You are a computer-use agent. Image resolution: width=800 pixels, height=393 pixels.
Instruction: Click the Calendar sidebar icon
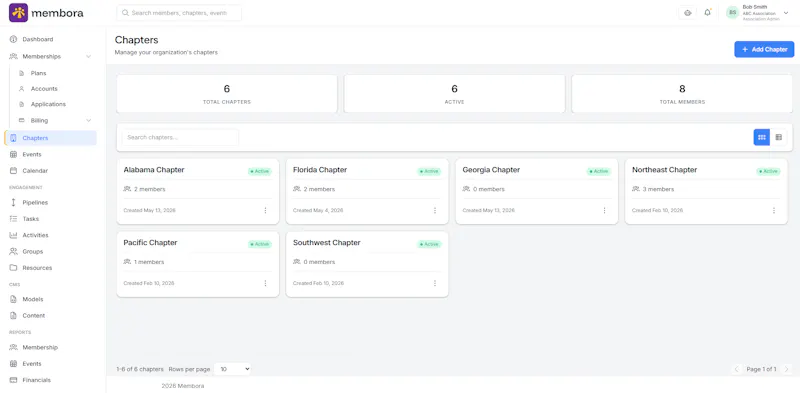(x=13, y=171)
